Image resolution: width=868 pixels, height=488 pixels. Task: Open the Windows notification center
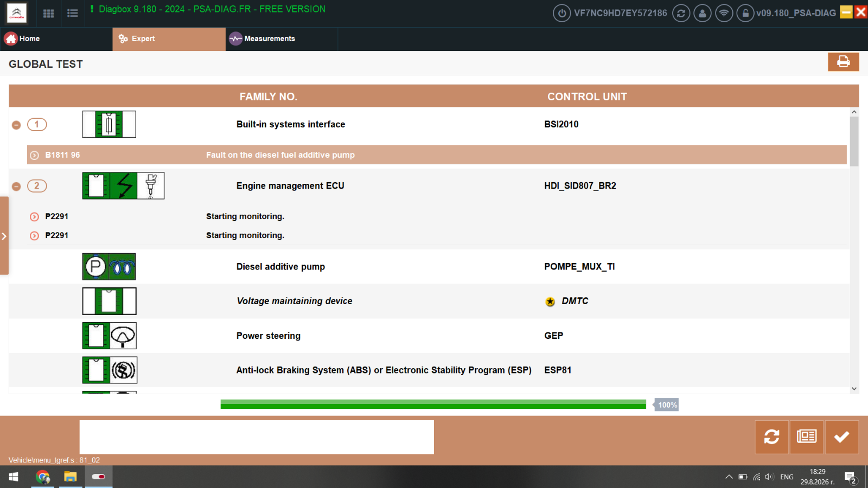point(850,478)
